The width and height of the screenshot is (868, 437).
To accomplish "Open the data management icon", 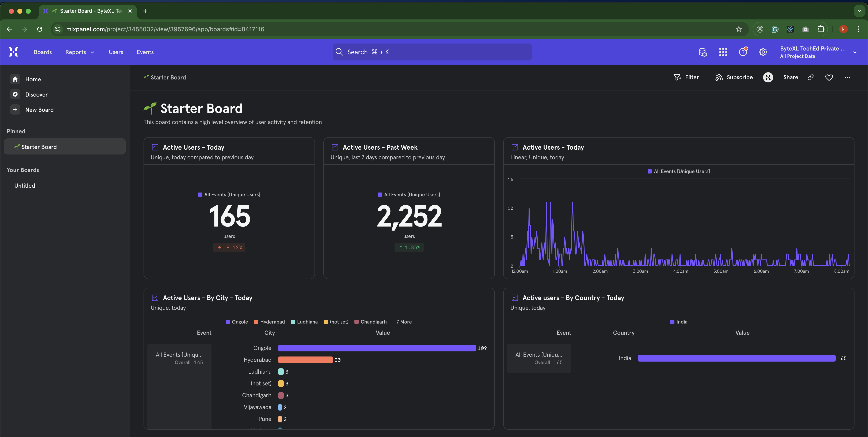I will click(x=703, y=52).
